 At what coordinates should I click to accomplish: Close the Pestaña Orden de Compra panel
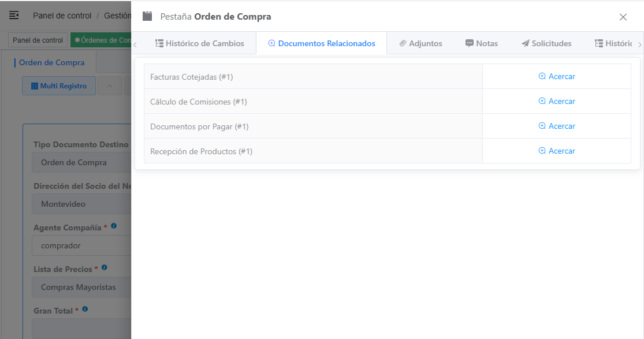point(623,17)
